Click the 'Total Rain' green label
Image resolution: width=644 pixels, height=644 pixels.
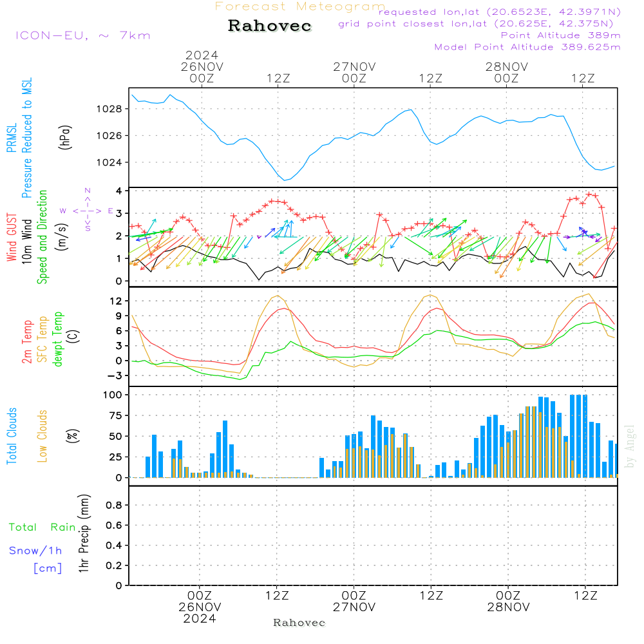tap(42, 527)
